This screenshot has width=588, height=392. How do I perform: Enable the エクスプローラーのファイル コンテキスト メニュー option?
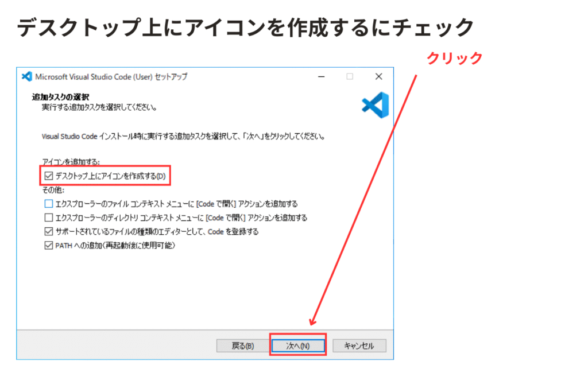[48, 204]
